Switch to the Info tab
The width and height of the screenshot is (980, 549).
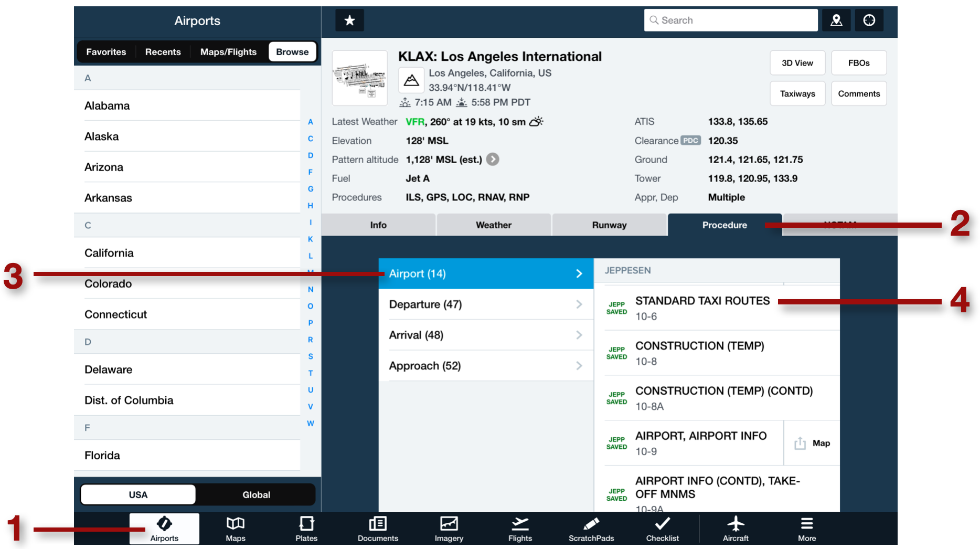pos(378,225)
